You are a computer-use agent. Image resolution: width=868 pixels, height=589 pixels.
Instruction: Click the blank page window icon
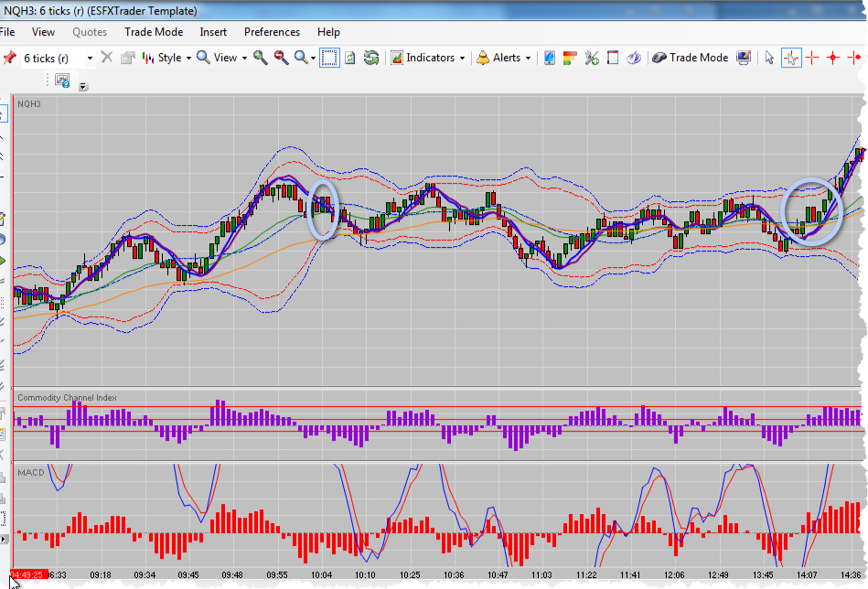(613, 58)
